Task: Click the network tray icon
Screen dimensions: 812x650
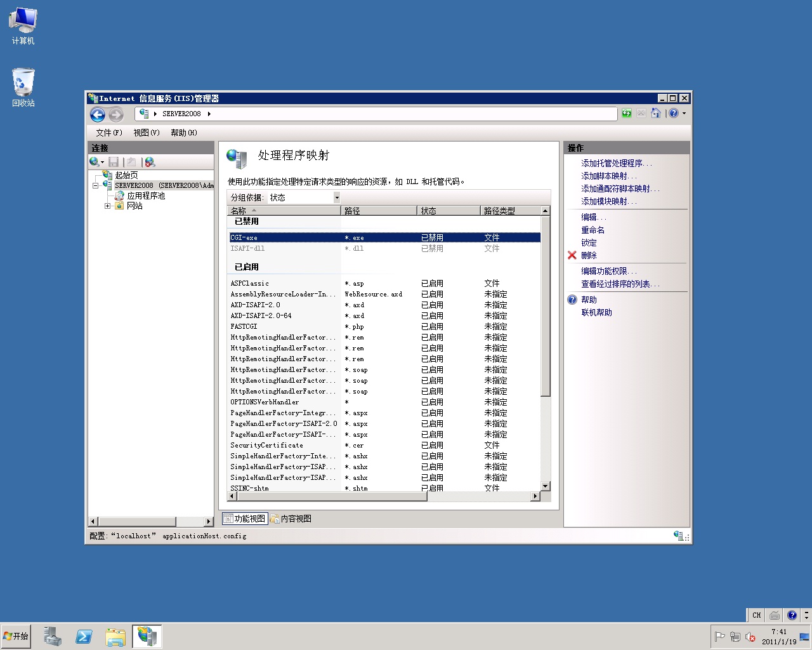Action: tap(735, 637)
